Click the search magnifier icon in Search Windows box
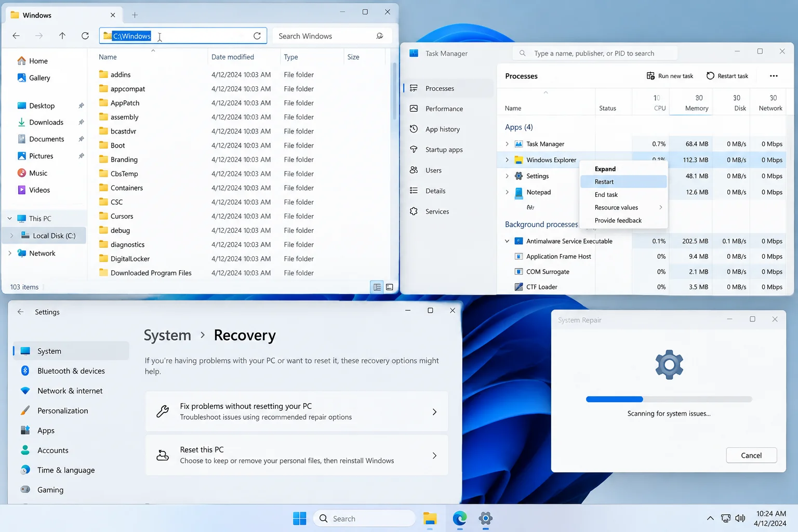 380,36
